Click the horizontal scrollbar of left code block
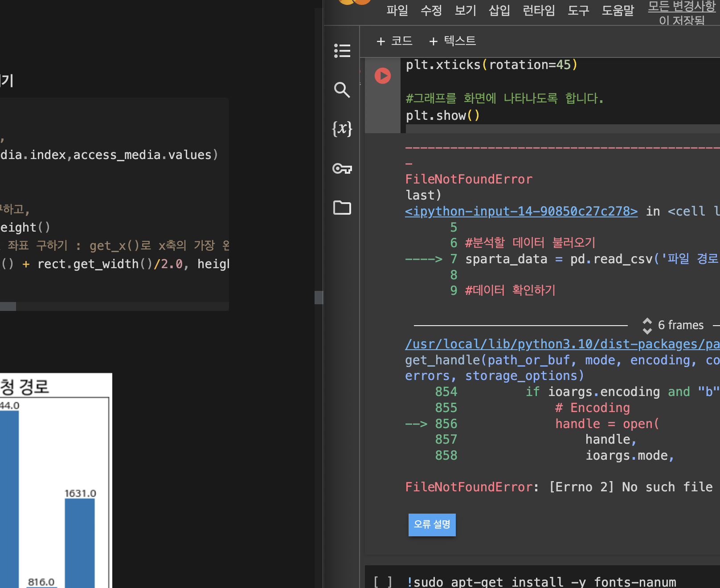720x588 pixels. pyautogui.click(x=8, y=306)
